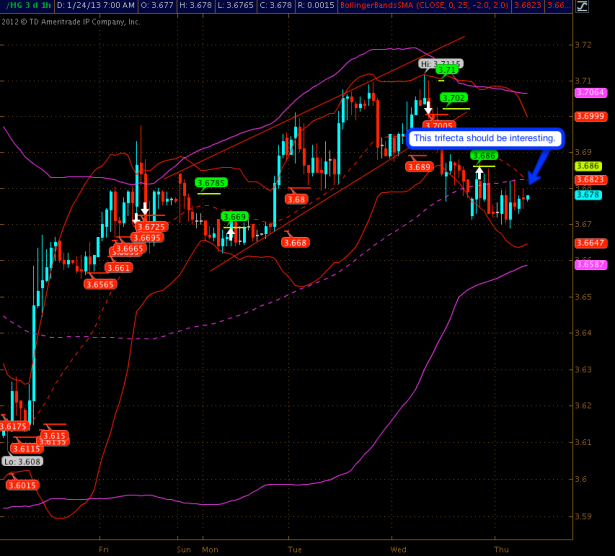The height and width of the screenshot is (556, 615).
Task: Select the red 3.668 price bubble
Action: coord(295,243)
